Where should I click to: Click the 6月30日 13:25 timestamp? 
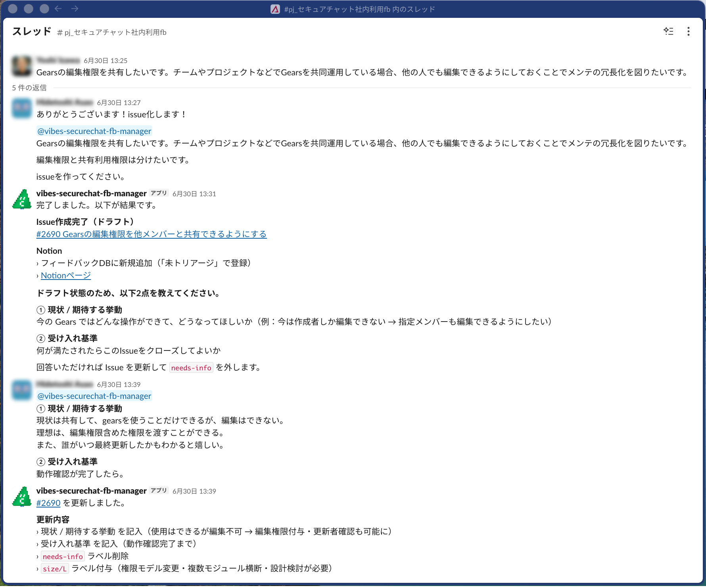point(106,61)
